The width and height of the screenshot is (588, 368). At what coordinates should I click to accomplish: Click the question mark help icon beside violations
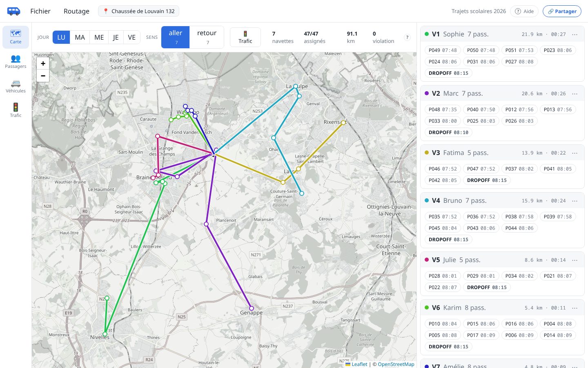point(407,37)
